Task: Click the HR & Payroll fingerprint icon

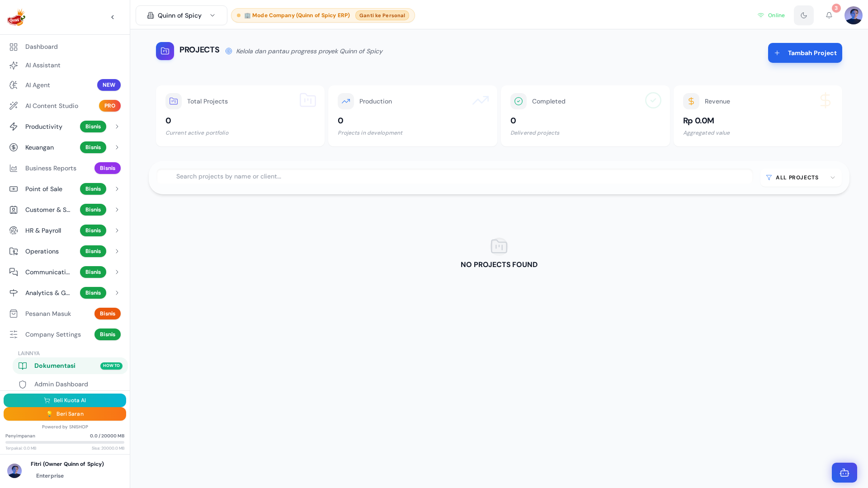Action: pos(14,230)
